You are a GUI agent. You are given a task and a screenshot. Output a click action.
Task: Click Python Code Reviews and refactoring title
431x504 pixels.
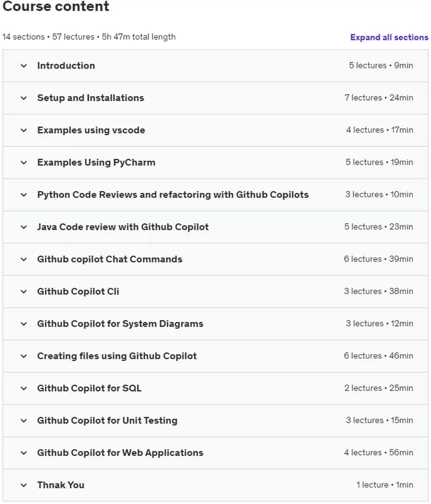pyautogui.click(x=173, y=195)
